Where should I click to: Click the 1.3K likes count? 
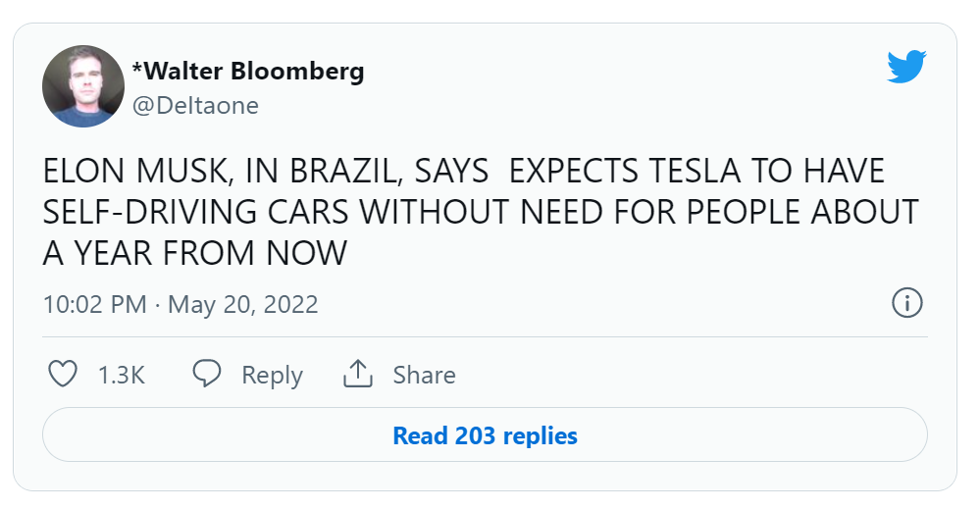[x=122, y=376]
